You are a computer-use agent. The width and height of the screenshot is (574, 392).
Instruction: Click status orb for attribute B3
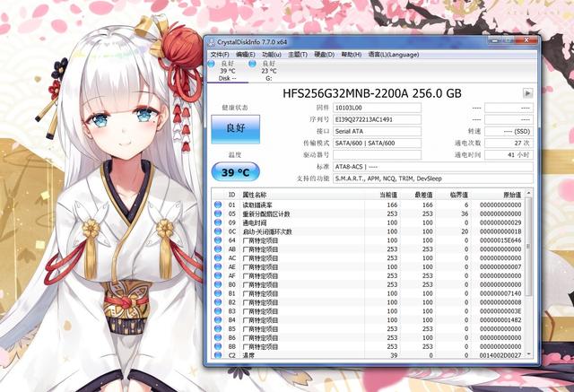tap(218, 311)
